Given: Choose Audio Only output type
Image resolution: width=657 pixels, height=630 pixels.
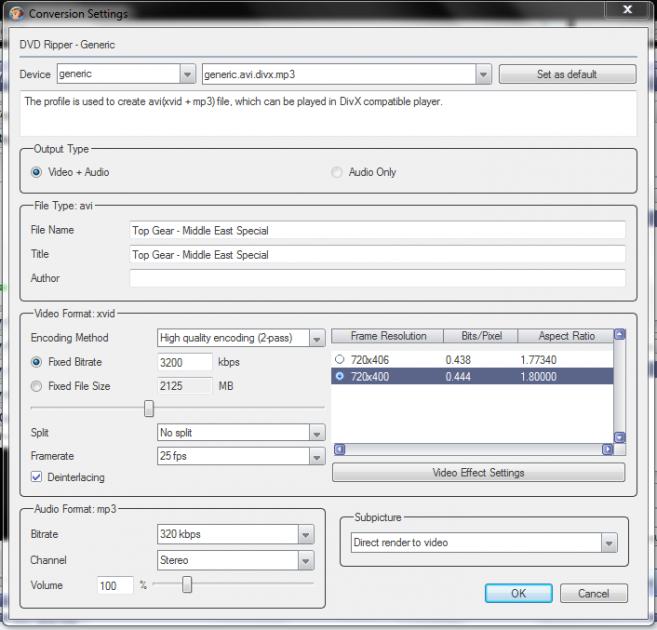Looking at the screenshot, I should pos(337,172).
